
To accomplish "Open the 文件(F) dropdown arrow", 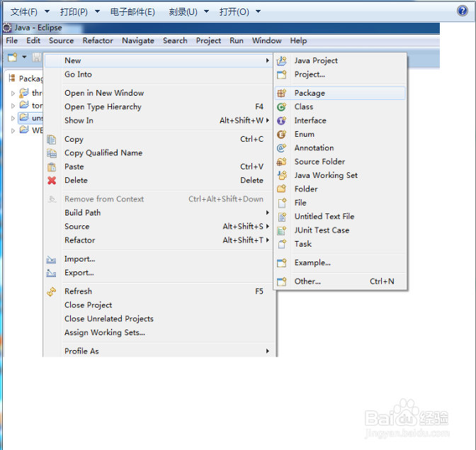I will pos(47,11).
